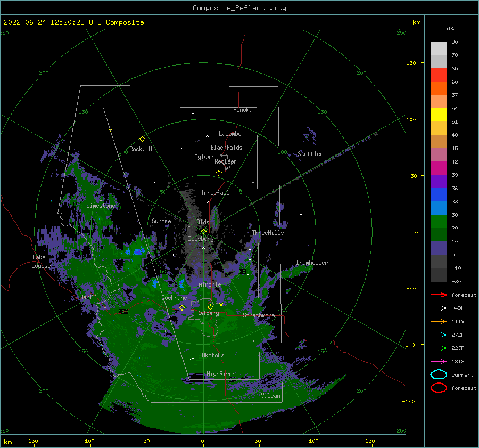
Task: Click the Drumheller label
Action: (312, 263)
